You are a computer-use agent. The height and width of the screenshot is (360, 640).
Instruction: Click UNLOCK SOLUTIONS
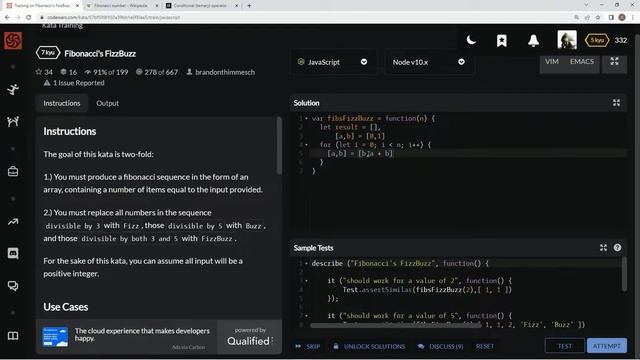[x=369, y=346]
